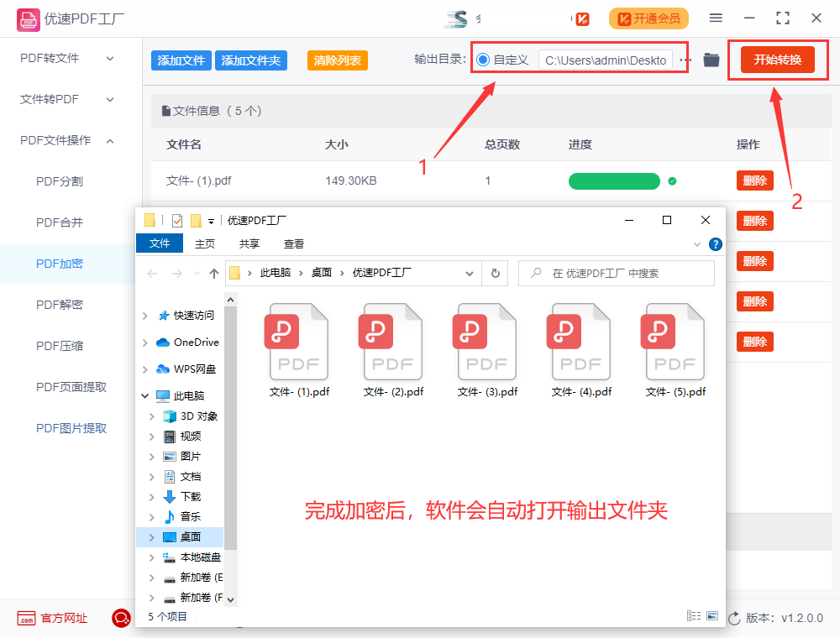Click Explorer Help question mark icon
840x638 pixels.
click(715, 244)
